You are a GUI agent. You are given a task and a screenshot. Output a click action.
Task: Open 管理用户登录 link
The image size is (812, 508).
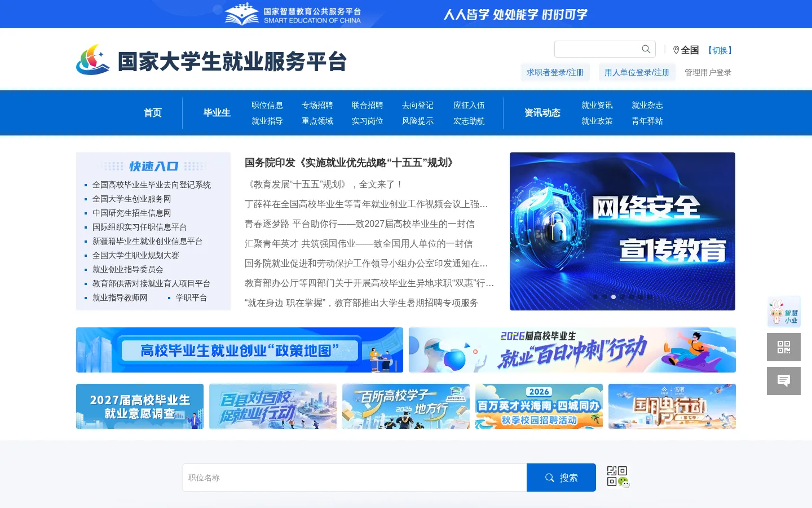point(708,72)
